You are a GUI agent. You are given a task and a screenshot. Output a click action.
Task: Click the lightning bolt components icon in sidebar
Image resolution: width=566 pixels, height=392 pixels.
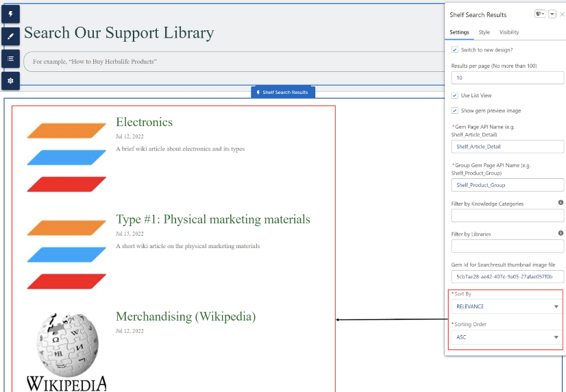10,14
